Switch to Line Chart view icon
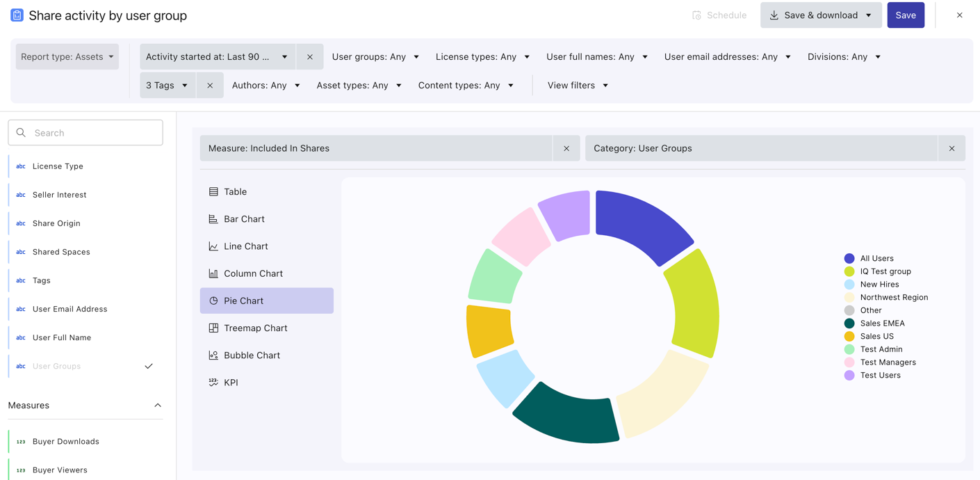 pos(213,246)
